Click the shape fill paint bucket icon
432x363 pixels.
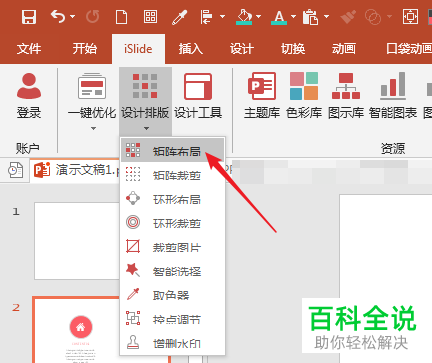[x=245, y=17]
